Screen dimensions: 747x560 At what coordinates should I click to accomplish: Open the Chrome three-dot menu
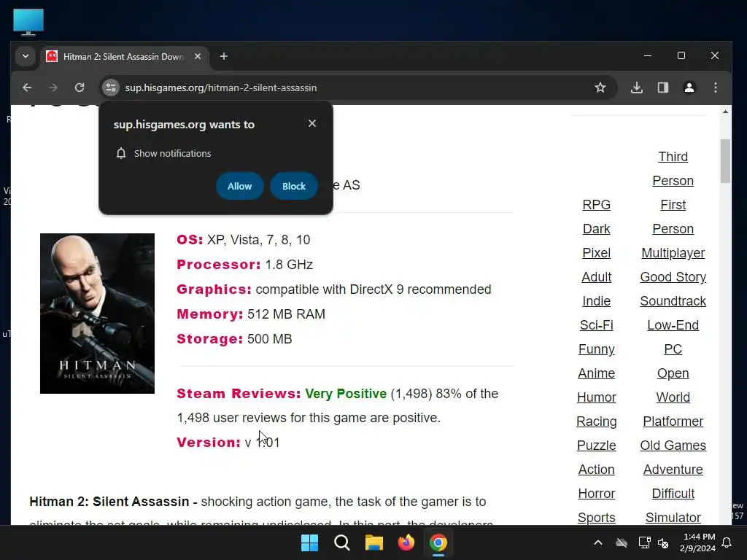click(716, 87)
